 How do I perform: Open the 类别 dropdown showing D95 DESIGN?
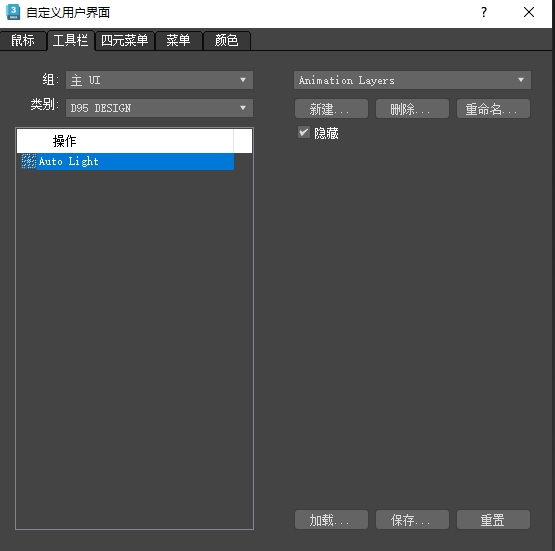point(159,108)
